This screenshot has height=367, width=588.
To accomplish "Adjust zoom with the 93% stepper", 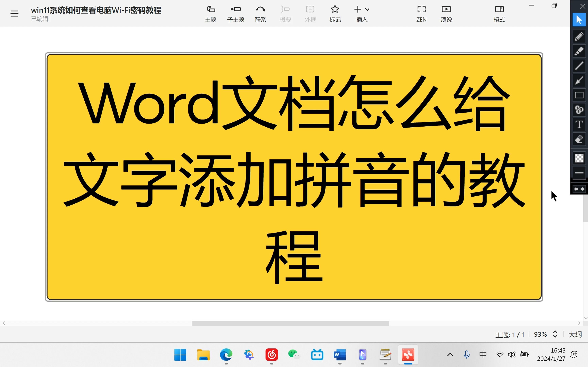I will (555, 334).
